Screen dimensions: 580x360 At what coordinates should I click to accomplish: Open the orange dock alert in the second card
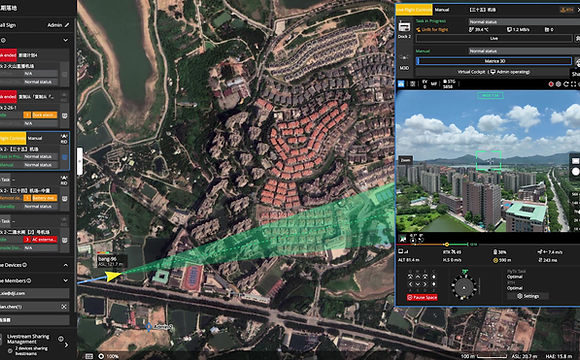tap(40, 115)
